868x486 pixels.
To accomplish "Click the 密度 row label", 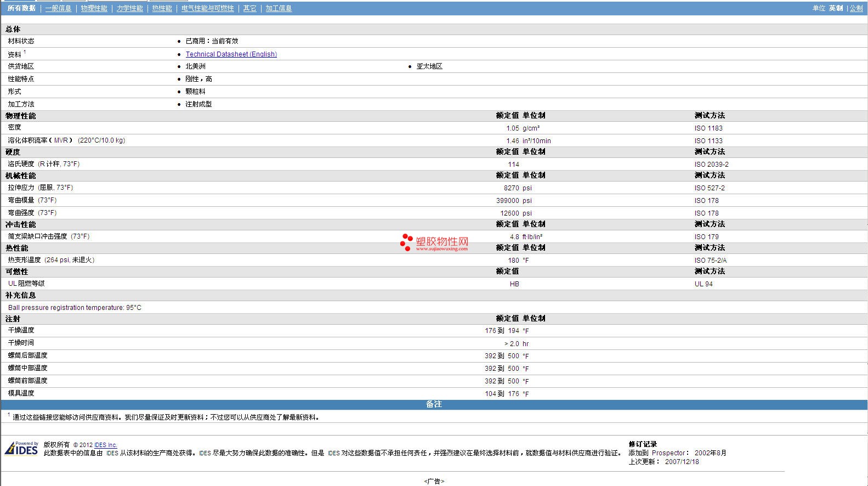I will click(x=14, y=127).
